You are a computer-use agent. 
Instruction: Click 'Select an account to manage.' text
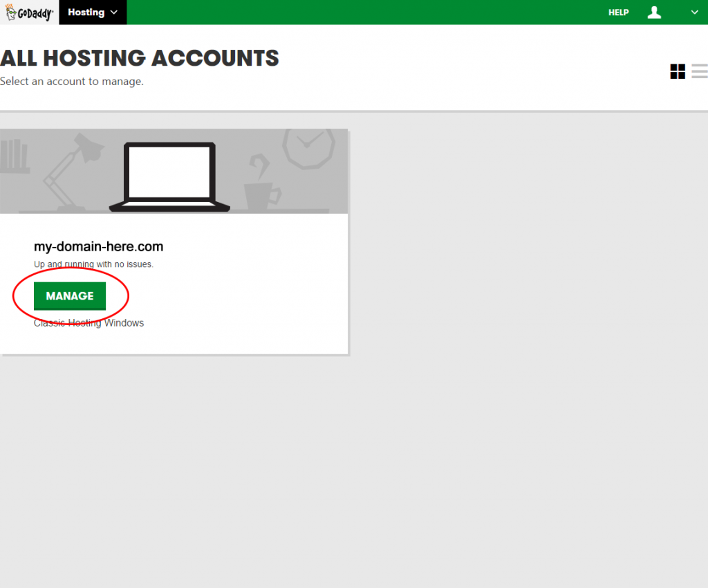(72, 82)
